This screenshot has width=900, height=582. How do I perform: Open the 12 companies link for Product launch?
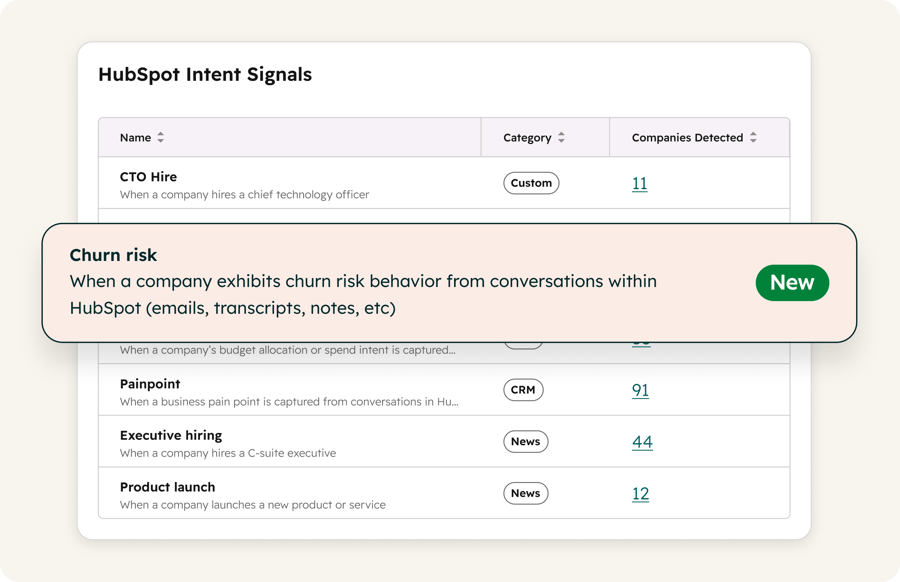pyautogui.click(x=640, y=494)
